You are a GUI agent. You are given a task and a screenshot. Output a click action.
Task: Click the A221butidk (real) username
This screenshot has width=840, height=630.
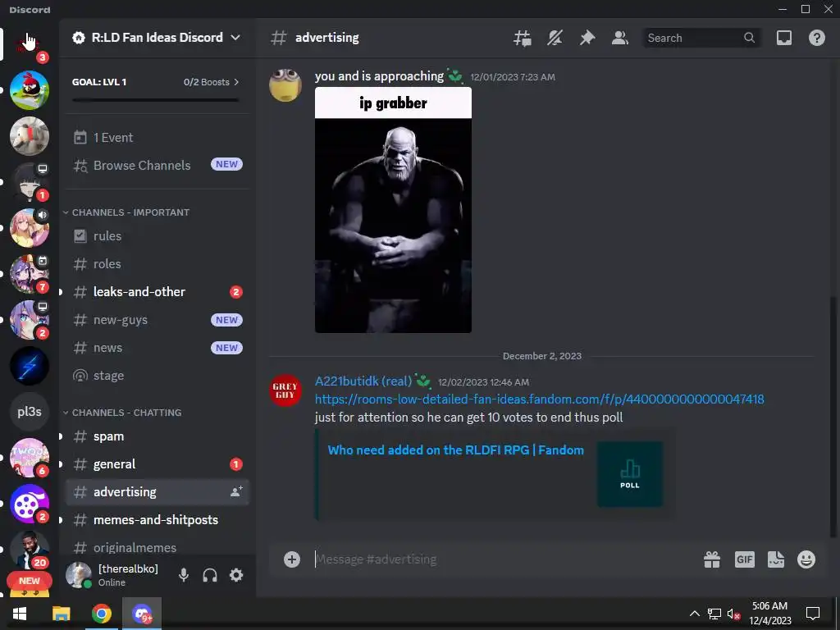(x=363, y=381)
